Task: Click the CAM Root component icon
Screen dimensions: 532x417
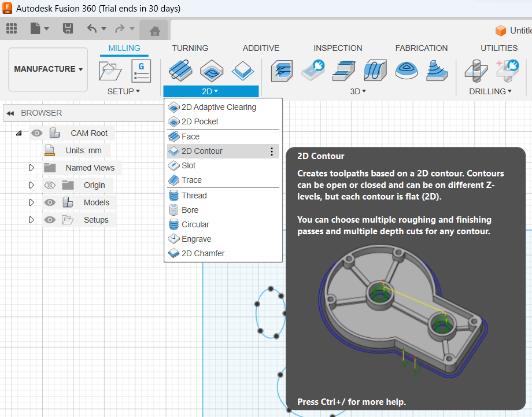Action: pyautogui.click(x=54, y=133)
